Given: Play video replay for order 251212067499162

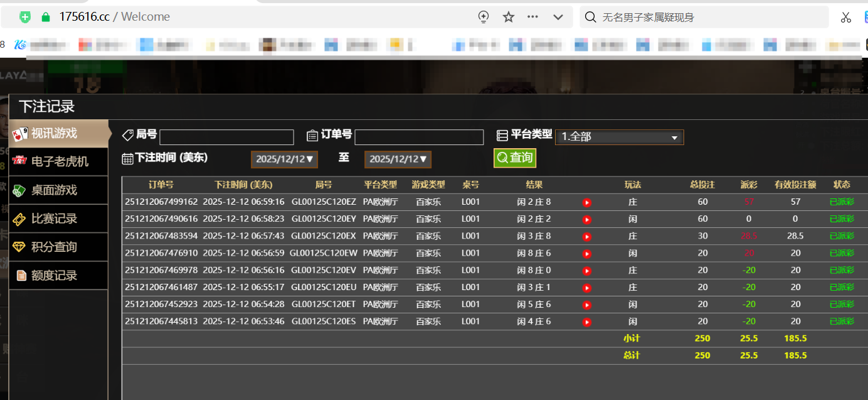Looking at the screenshot, I should pyautogui.click(x=586, y=202).
